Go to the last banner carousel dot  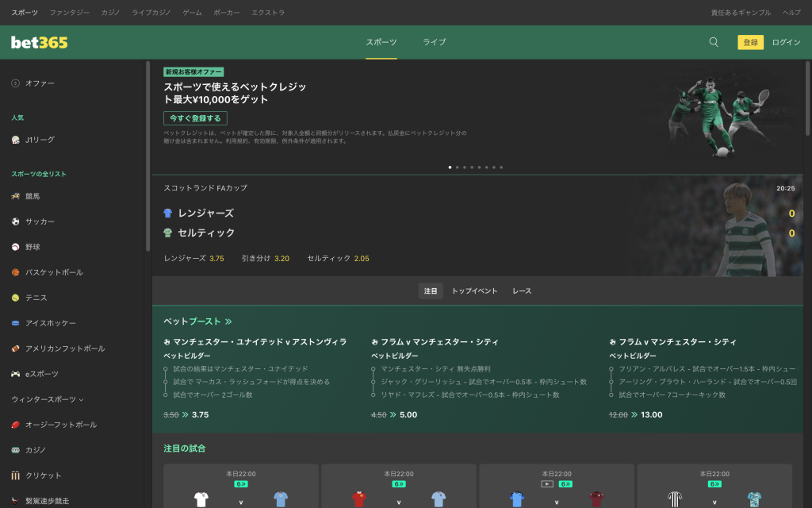click(x=501, y=167)
